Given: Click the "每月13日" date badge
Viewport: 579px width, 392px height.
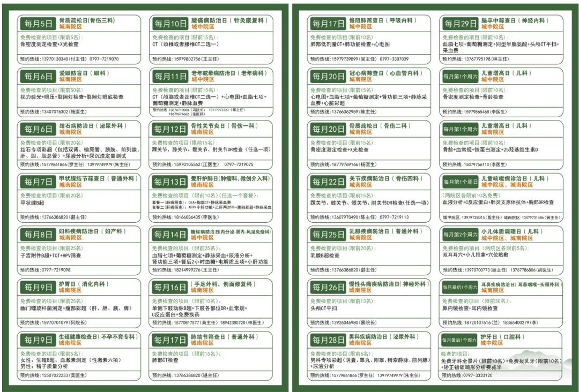Looking at the screenshot, I should (x=170, y=182).
